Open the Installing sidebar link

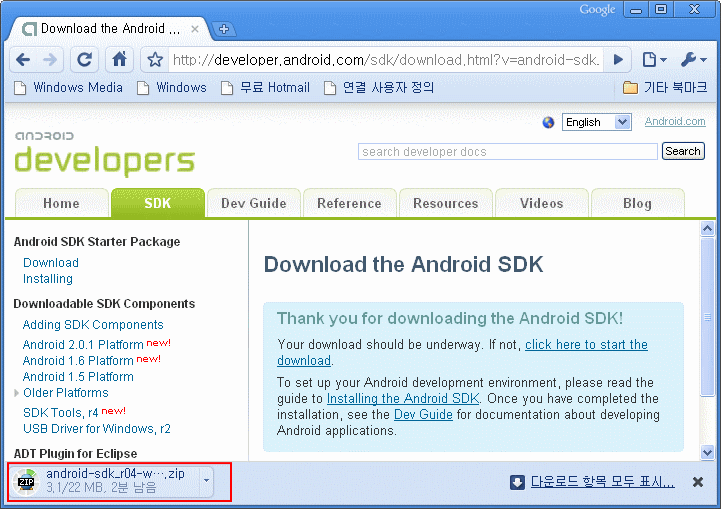(48, 279)
